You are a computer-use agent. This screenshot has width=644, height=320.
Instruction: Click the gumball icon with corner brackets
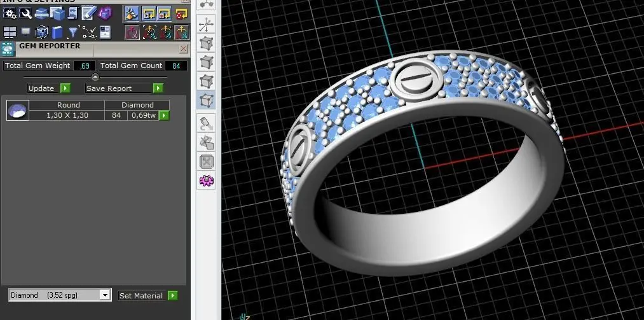149,32
